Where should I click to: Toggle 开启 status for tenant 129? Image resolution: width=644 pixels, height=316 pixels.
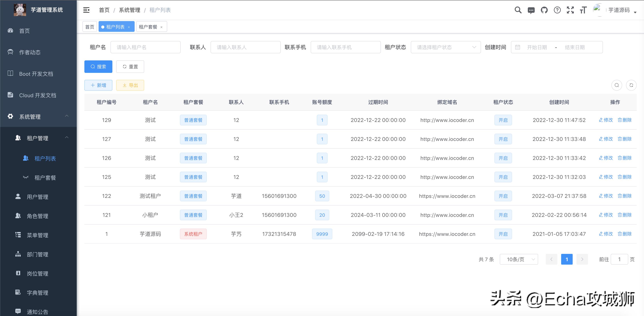(503, 120)
